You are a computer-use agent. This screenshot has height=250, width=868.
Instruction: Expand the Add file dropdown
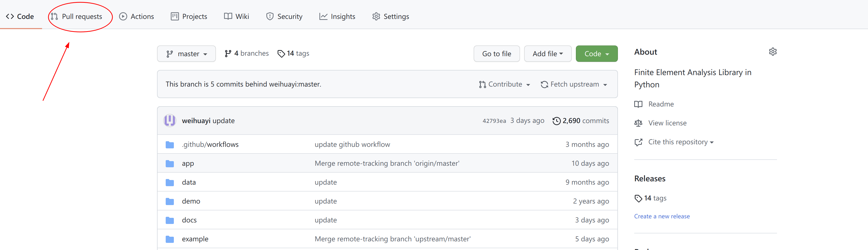(x=548, y=54)
